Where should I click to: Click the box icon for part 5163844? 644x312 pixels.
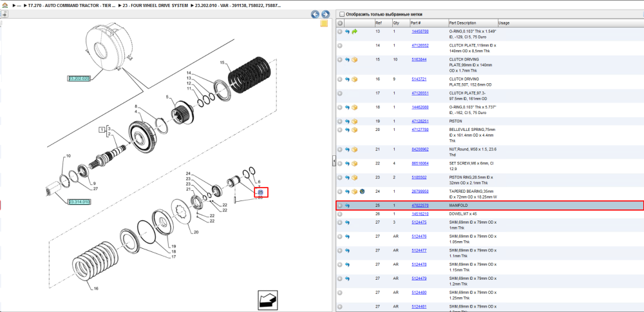coord(354,59)
